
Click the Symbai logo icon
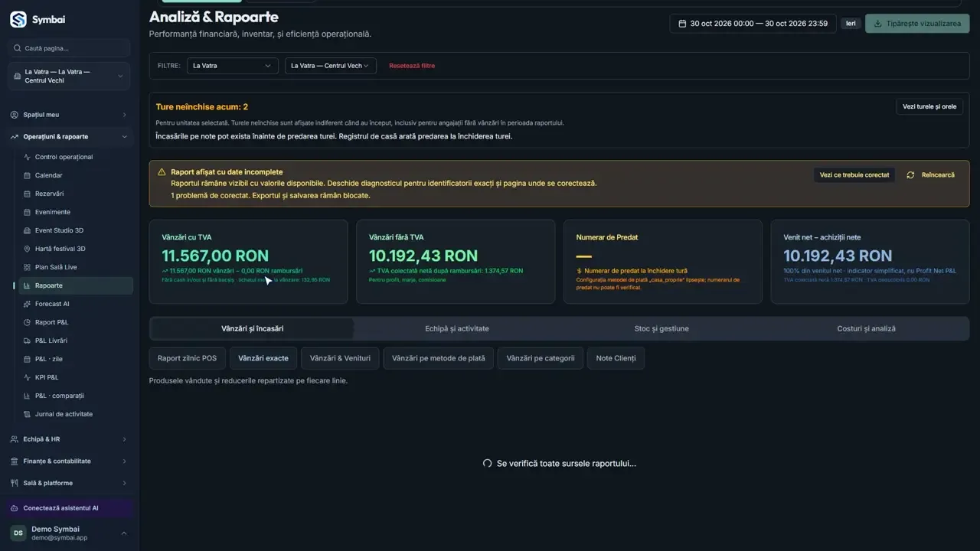click(x=18, y=19)
